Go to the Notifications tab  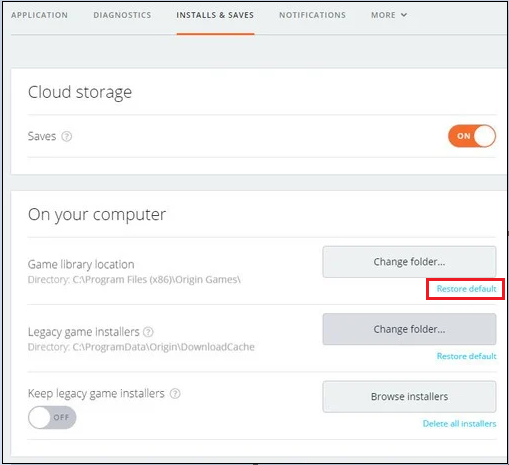click(x=312, y=15)
